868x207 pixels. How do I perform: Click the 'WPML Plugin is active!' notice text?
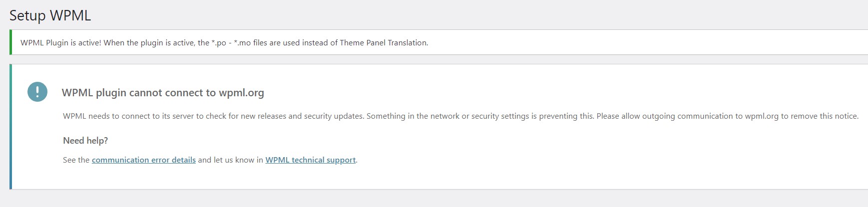point(61,43)
